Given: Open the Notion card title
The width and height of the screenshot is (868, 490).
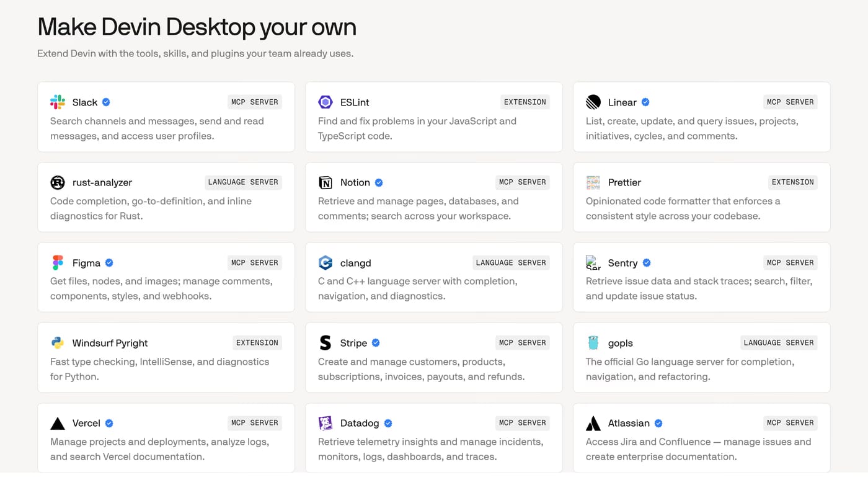Looking at the screenshot, I should 355,182.
